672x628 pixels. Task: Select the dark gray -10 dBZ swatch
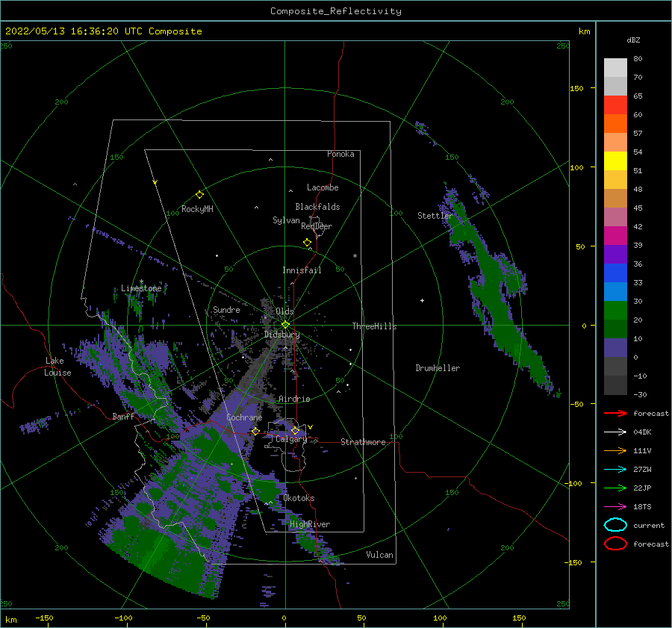[615, 385]
